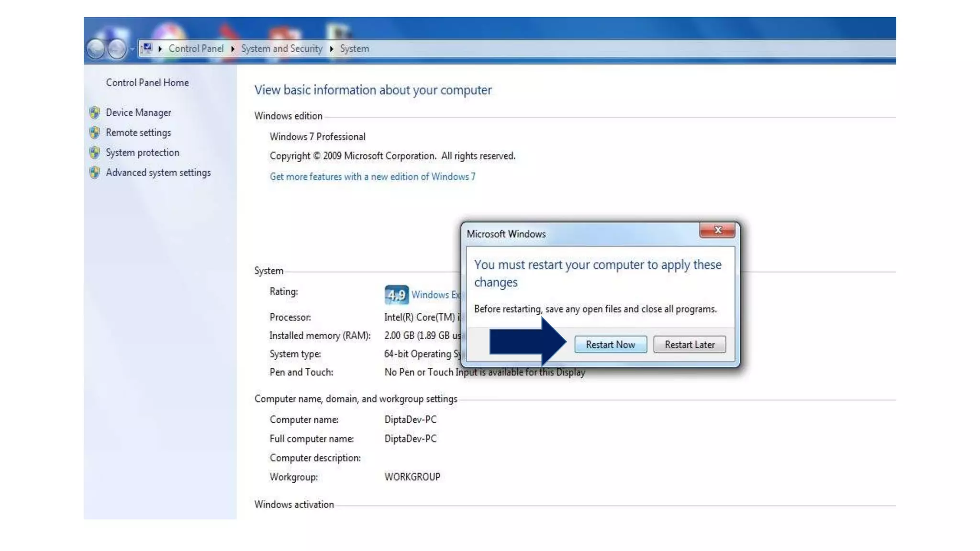The width and height of the screenshot is (980, 551).
Task: Open Control Panel Home
Action: (147, 83)
